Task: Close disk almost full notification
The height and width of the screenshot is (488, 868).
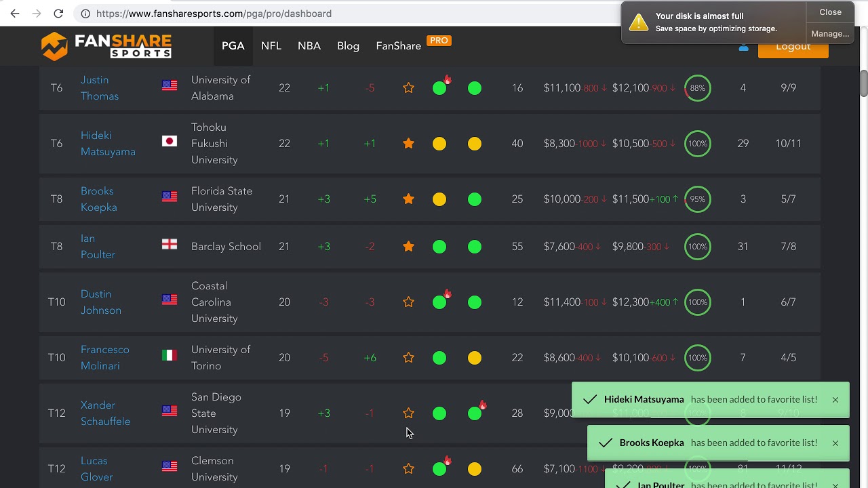Action: tap(830, 12)
